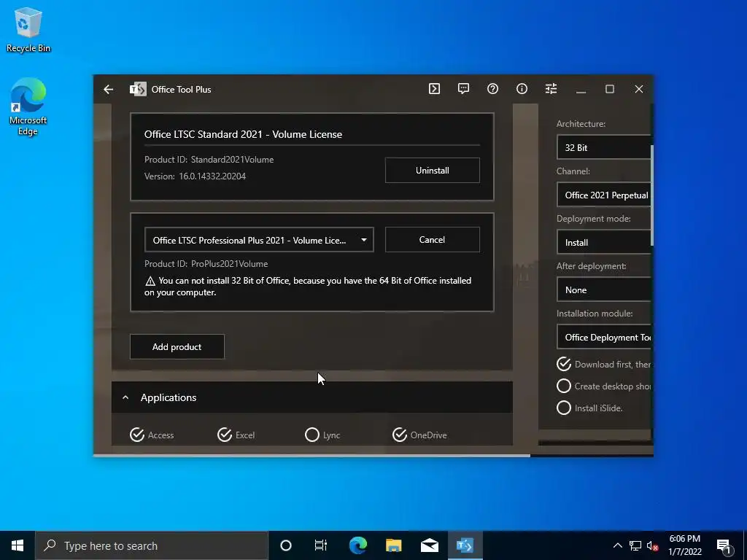Enable Create desktop shortcuts option
Viewport: 747px width, 560px height.
click(564, 386)
